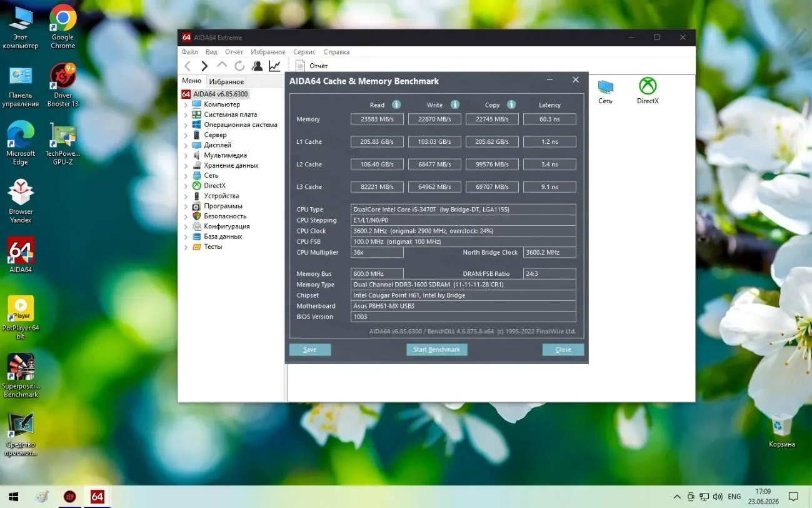Open the user icon in toolbar
The image size is (812, 508).
coord(257,66)
